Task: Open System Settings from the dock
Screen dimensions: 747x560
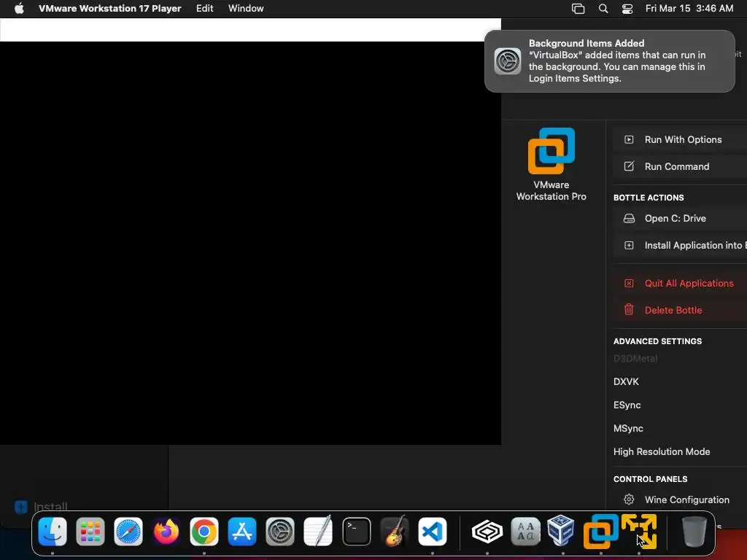Action: pyautogui.click(x=280, y=532)
